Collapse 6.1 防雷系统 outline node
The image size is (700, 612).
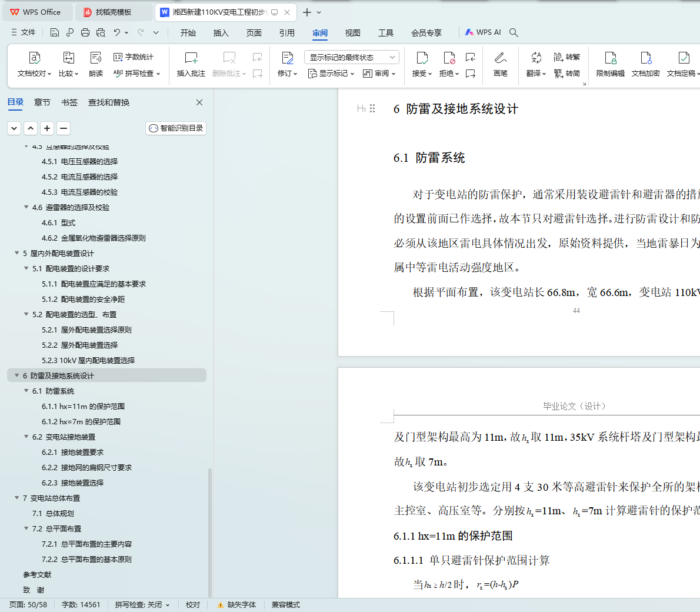pos(26,391)
